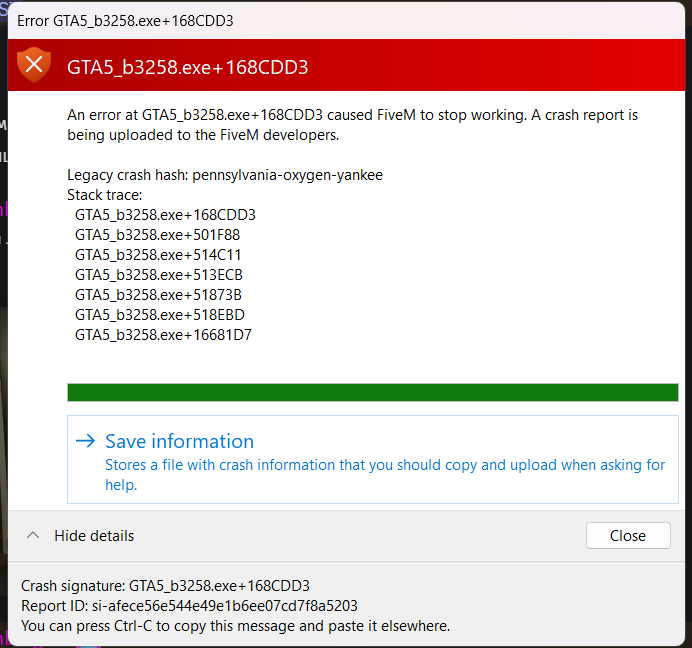Click the Stack trace: label
Viewport: 692px width, 648px height.
pyautogui.click(x=105, y=195)
